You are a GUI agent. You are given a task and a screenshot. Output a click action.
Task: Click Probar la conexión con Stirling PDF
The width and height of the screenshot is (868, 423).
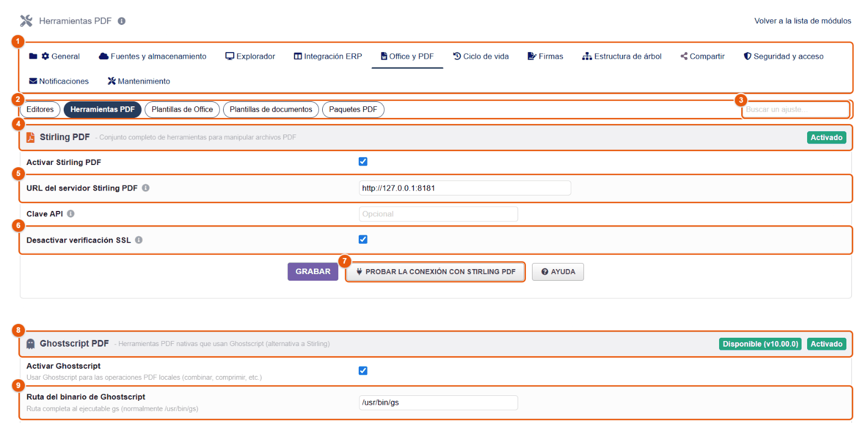point(436,272)
